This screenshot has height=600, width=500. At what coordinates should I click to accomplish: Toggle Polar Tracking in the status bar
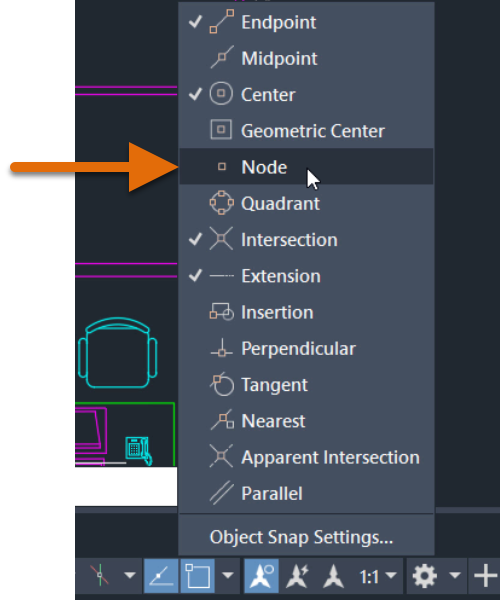[x=161, y=576]
